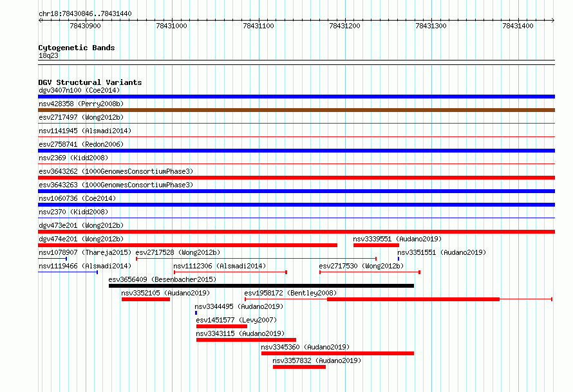This screenshot has height=392, width=573.
Task: Select the esv3643262 1000 Genomes variant label
Action: pyautogui.click(x=116, y=171)
